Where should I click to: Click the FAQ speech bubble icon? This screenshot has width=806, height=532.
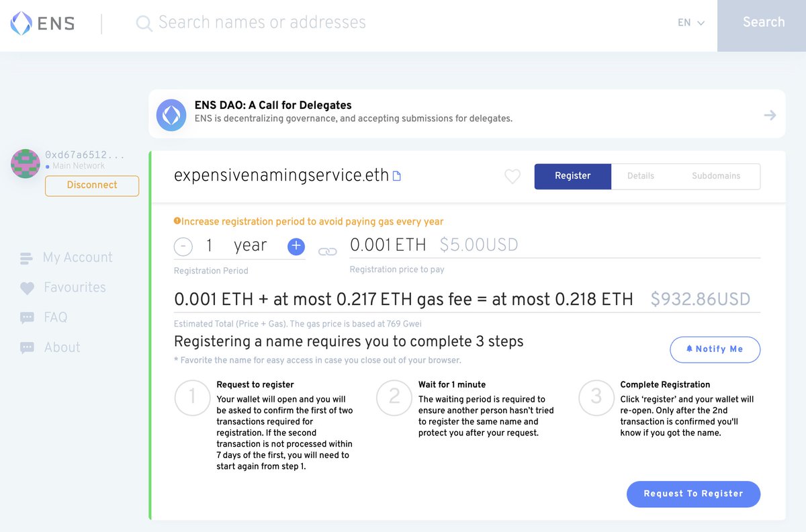[27, 318]
